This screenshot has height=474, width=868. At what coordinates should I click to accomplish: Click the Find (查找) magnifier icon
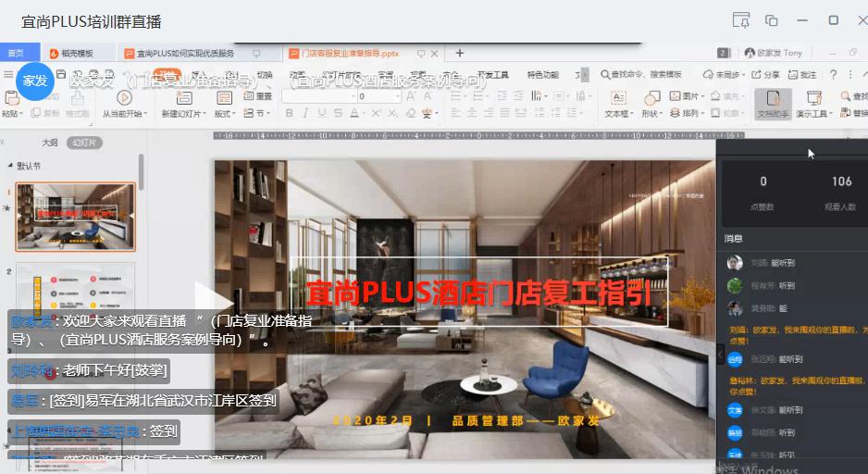(x=845, y=96)
